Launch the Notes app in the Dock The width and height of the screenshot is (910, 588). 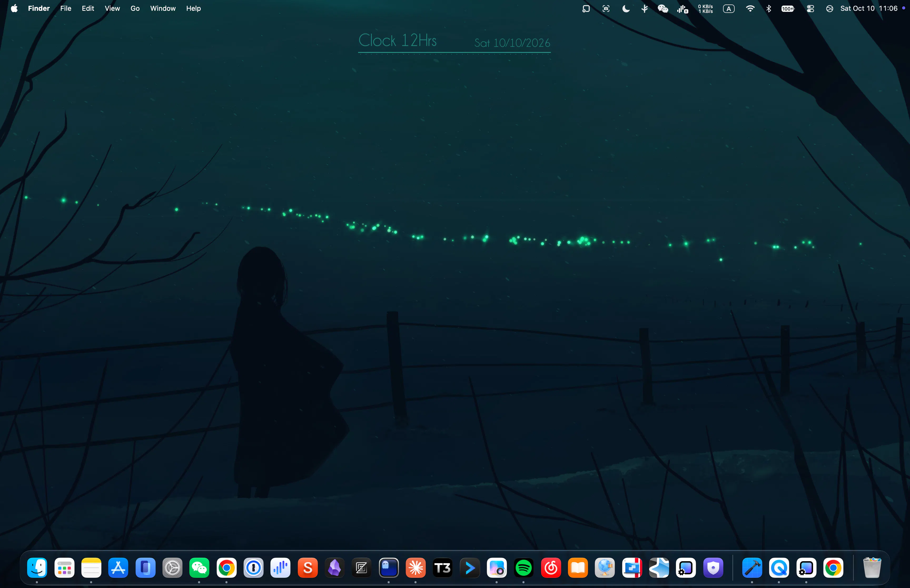click(91, 568)
